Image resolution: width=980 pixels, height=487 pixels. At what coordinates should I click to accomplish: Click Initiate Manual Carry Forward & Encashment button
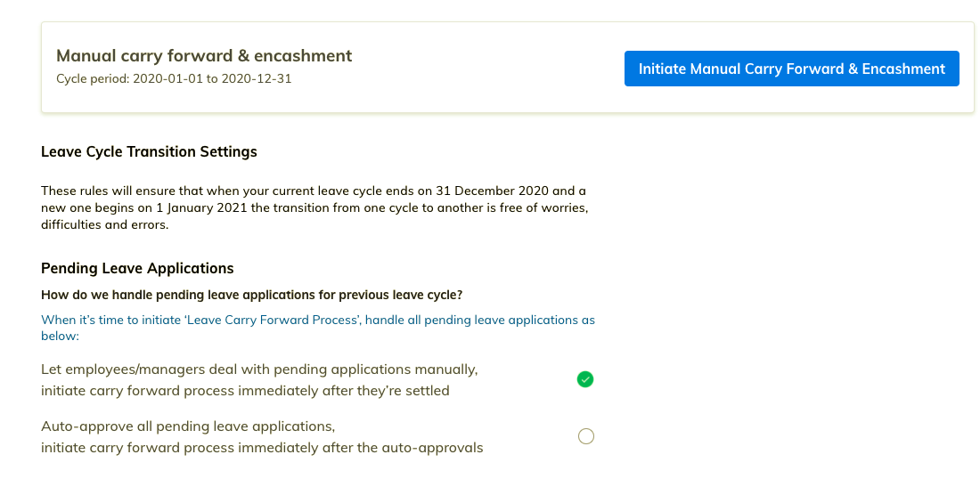pos(791,69)
